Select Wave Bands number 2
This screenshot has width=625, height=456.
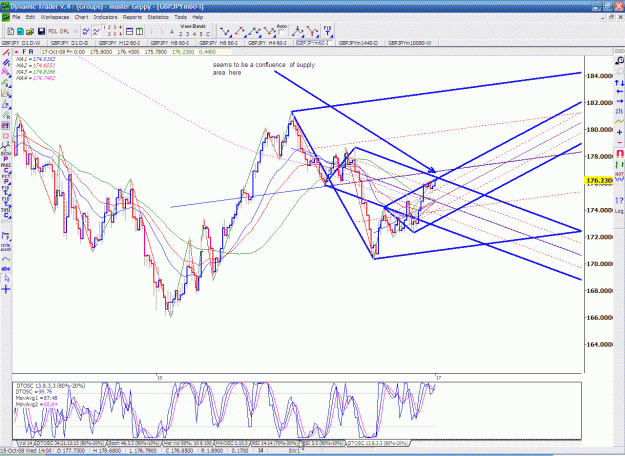[180, 34]
